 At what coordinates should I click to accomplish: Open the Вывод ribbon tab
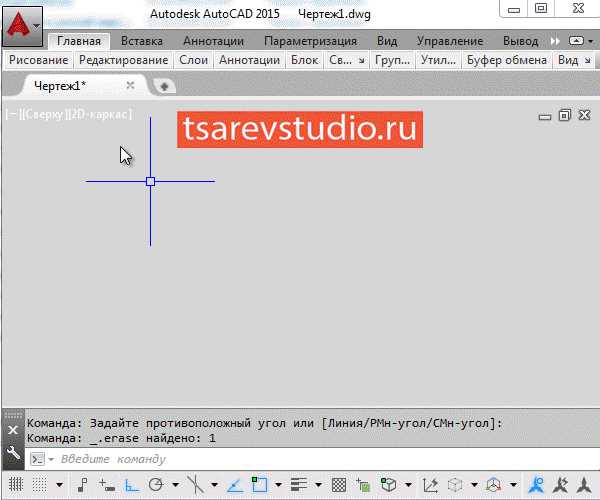click(520, 41)
